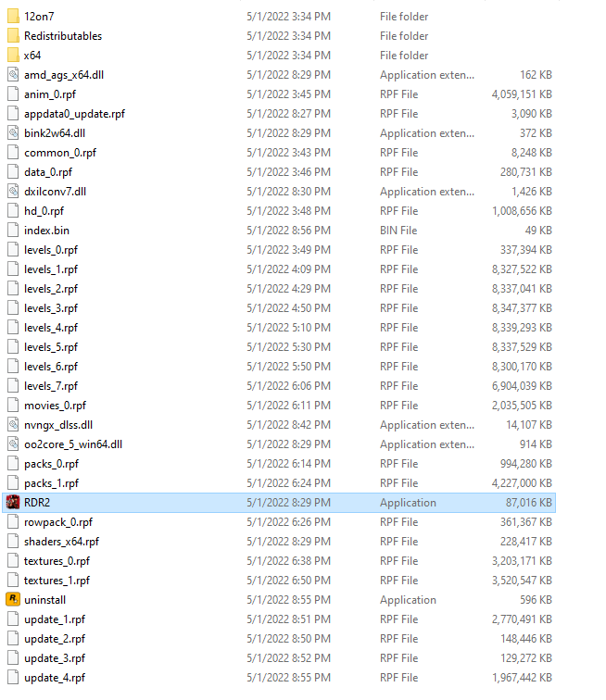Select the levels_3.rpf file name
Screen dimensions: 606x700
tap(51, 308)
